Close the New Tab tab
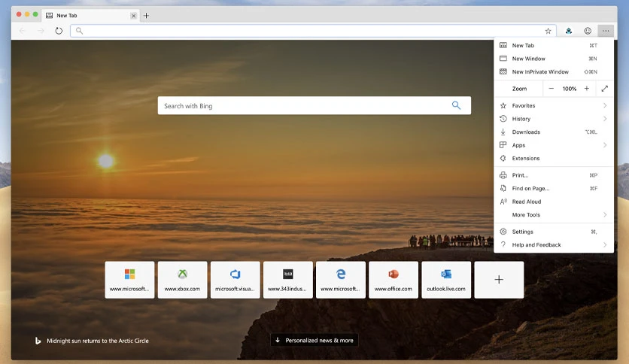629x364 pixels. 134,16
